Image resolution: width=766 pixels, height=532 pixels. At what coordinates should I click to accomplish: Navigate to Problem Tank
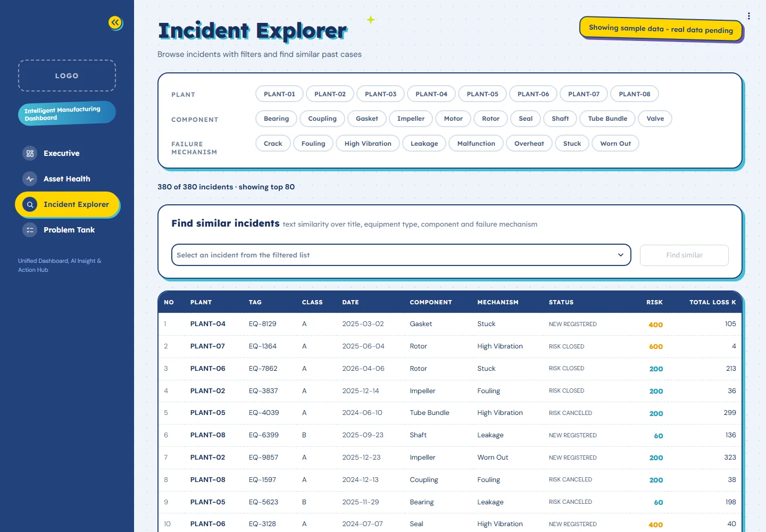point(67,230)
